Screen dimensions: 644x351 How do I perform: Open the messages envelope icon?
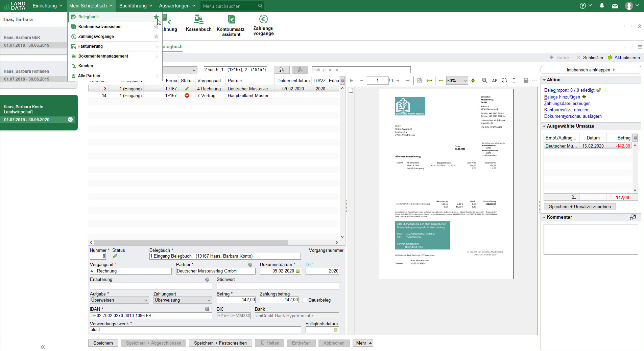[615, 6]
